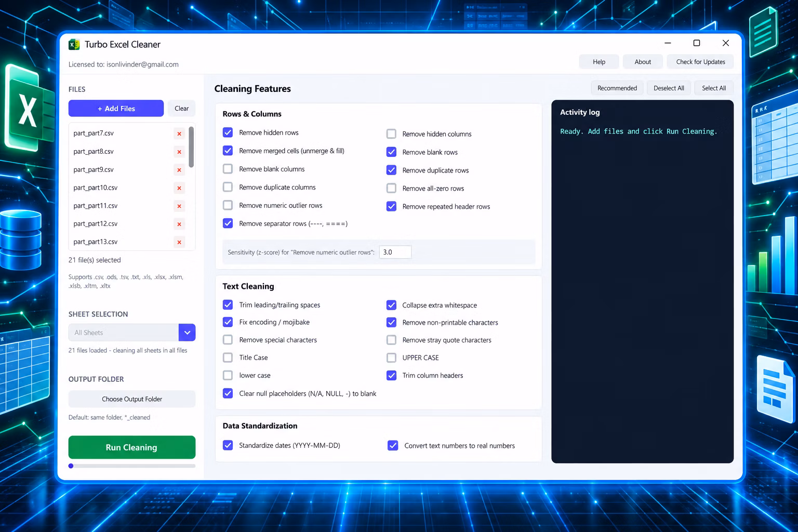The width and height of the screenshot is (798, 532).
Task: Remove part_part9.csv with its red X
Action: 179,170
